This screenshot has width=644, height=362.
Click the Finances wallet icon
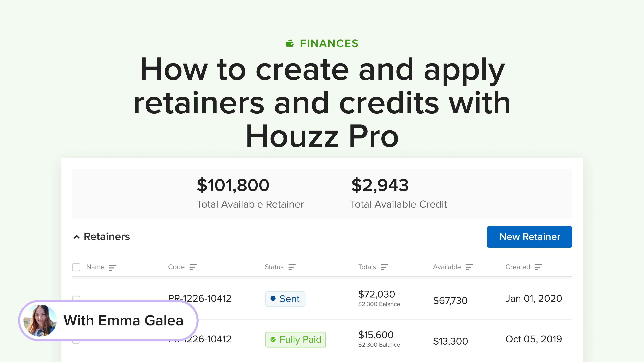(x=290, y=43)
